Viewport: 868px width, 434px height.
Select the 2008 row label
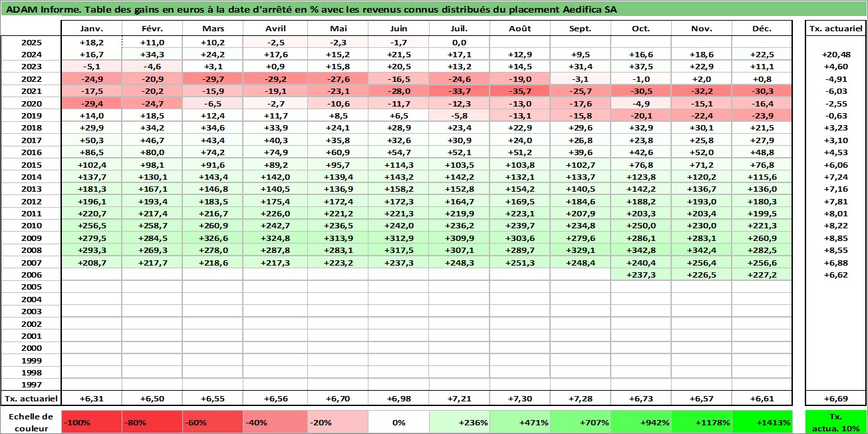(31, 250)
